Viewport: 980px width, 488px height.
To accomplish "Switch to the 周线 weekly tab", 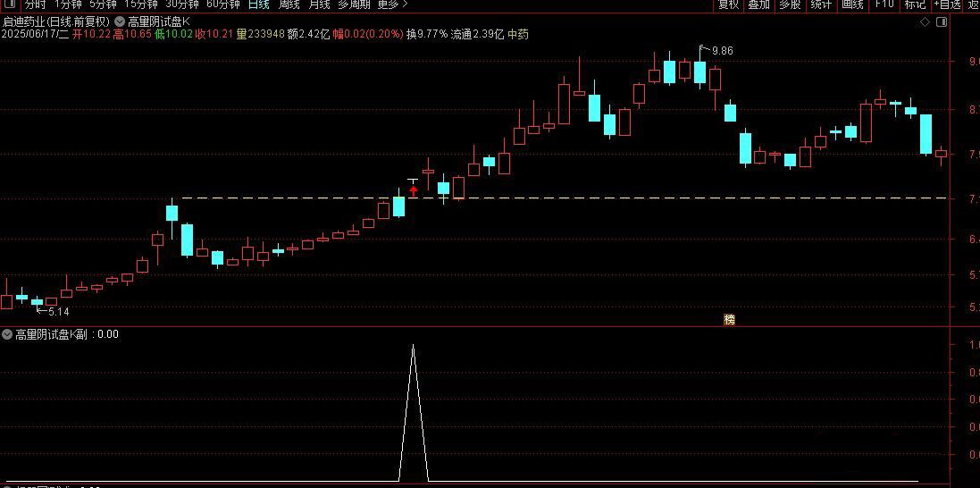I will (289, 4).
